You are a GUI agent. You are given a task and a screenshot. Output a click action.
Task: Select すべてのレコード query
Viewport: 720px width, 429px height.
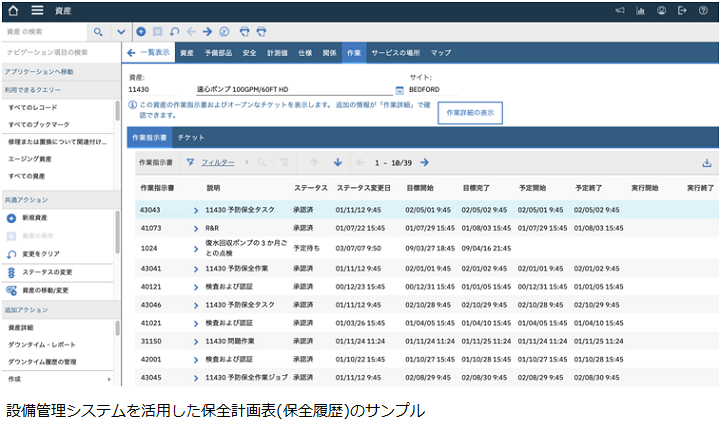coord(33,107)
